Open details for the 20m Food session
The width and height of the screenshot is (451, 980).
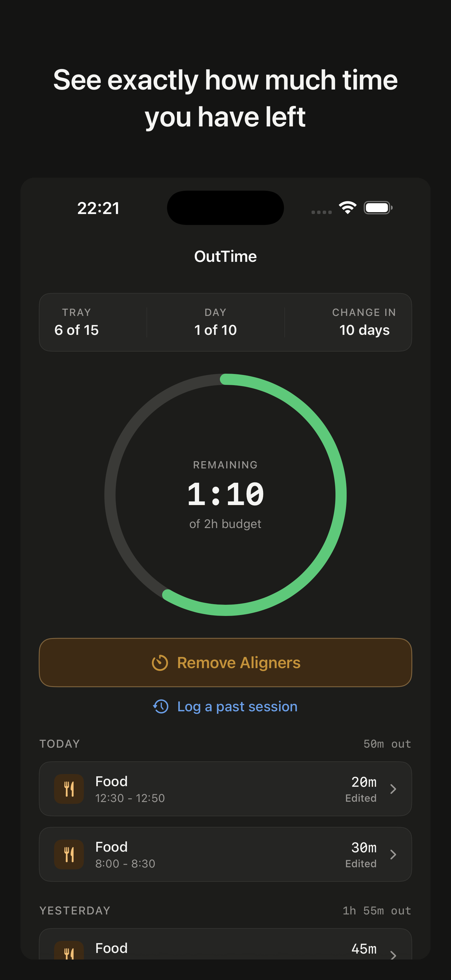point(394,789)
